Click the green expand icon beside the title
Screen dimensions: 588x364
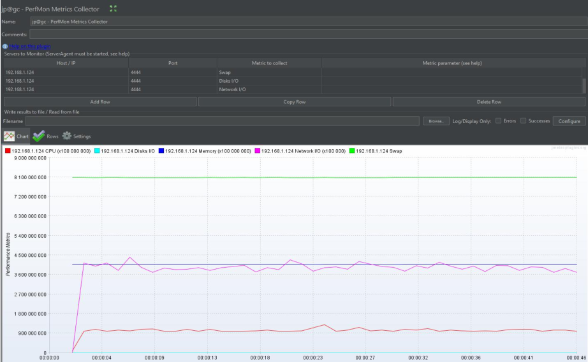pos(113,9)
